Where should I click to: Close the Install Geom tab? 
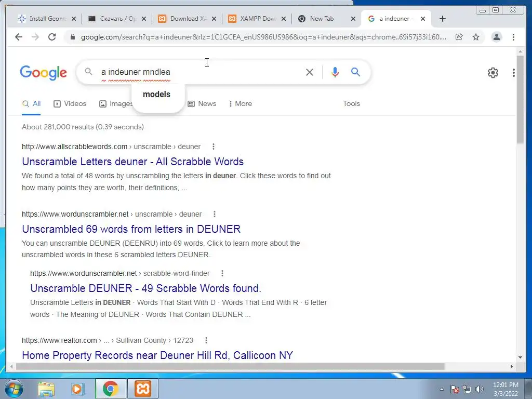(x=74, y=19)
